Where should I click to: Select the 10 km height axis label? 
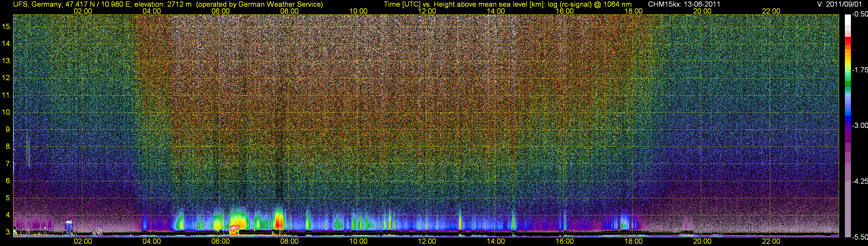pos(6,112)
